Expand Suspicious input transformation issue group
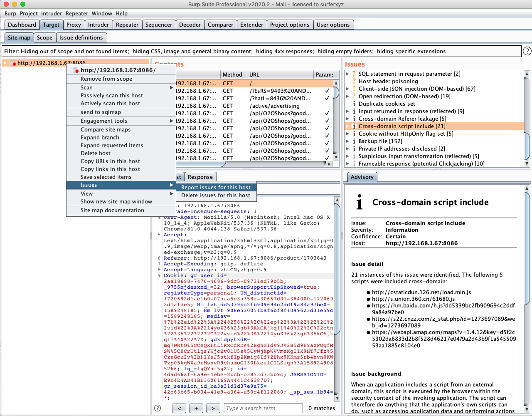The image size is (532, 416). tap(347, 156)
